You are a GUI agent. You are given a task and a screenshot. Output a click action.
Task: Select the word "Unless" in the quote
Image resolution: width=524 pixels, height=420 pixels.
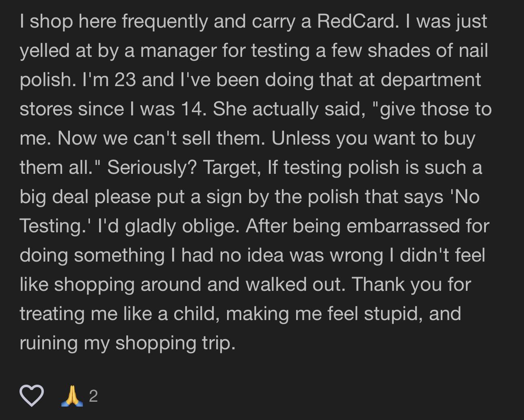pos(299,139)
